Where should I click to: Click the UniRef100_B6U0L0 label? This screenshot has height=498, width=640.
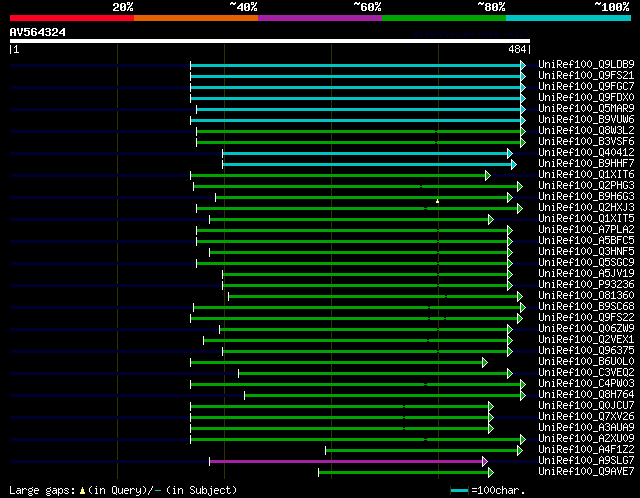(x=586, y=362)
